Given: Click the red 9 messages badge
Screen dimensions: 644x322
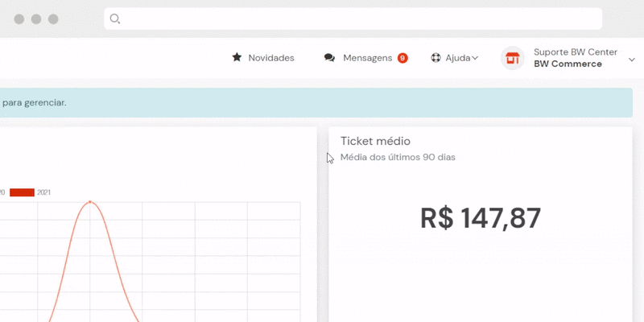Looking at the screenshot, I should 402,58.
